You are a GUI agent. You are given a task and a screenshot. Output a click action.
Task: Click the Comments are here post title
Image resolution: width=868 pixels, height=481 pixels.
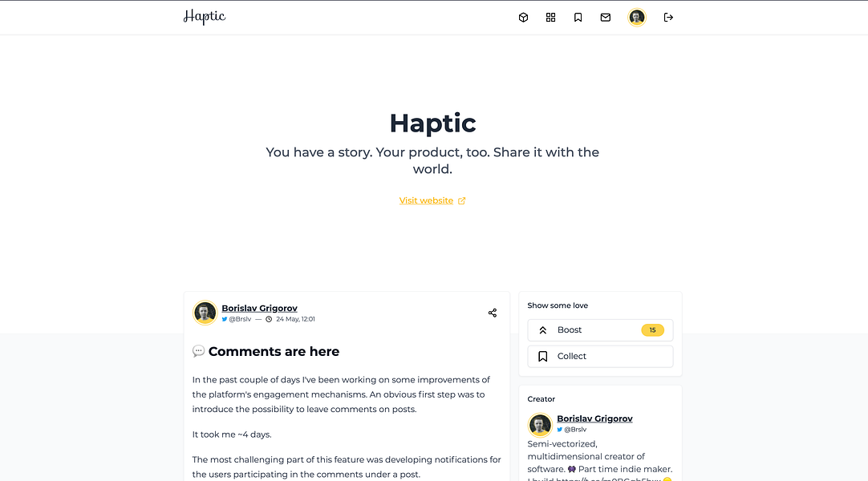point(274,352)
